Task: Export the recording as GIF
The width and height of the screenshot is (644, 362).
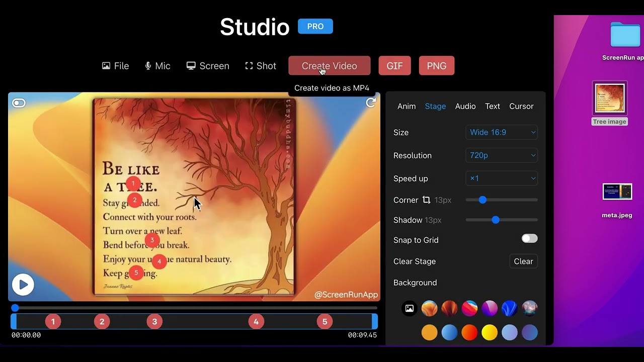Action: click(395, 66)
